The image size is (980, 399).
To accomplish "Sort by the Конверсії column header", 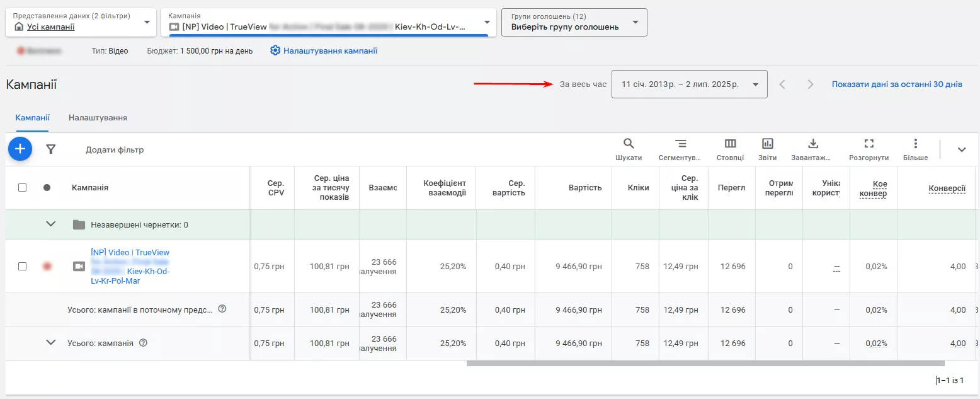I will click(x=947, y=188).
